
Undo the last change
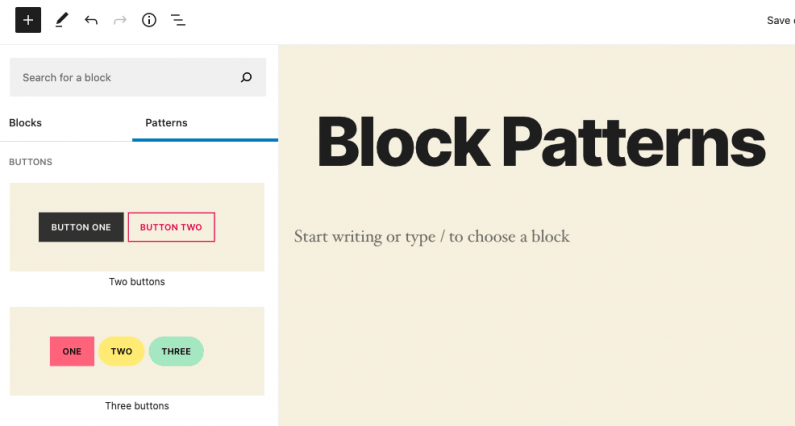tap(91, 20)
